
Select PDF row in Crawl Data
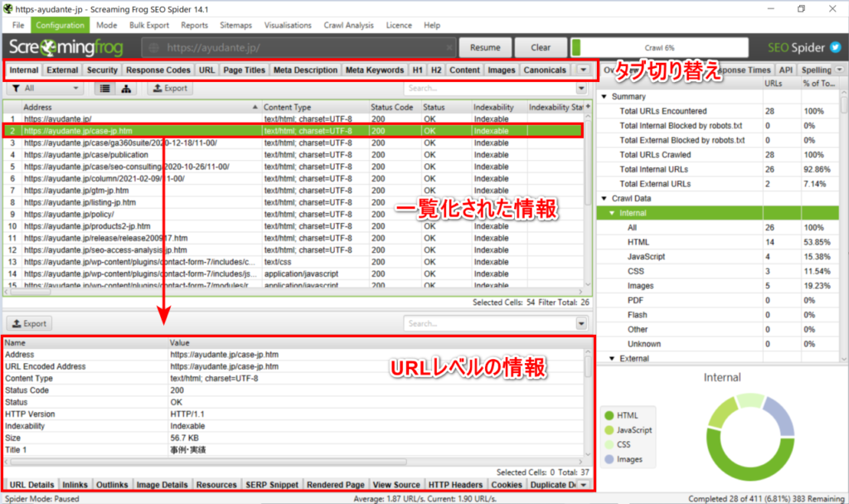pos(718,300)
